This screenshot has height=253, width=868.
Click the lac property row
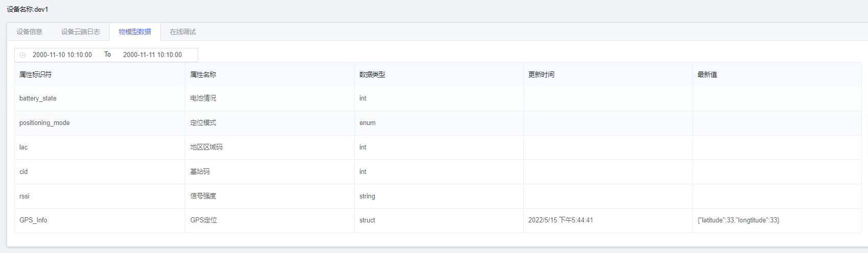click(23, 147)
